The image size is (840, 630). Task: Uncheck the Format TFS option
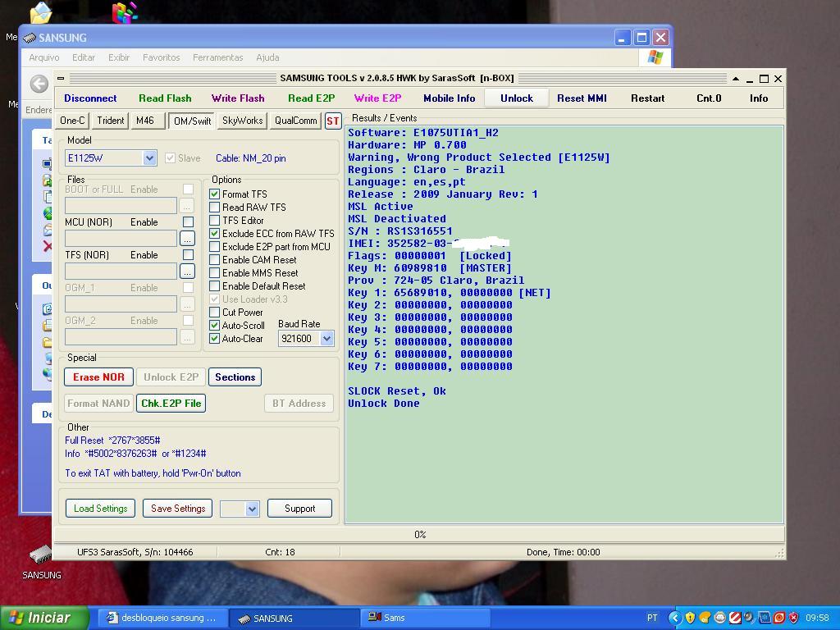(214, 194)
